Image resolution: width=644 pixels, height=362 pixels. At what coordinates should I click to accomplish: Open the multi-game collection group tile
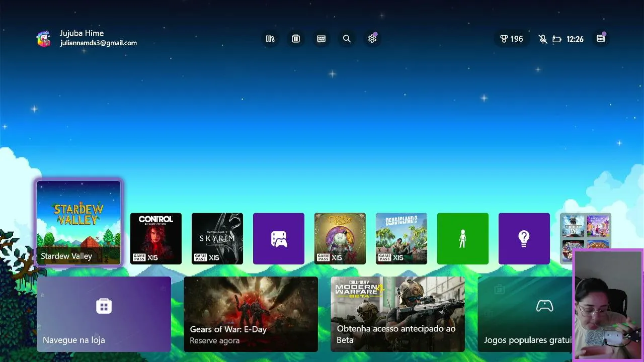(585, 231)
